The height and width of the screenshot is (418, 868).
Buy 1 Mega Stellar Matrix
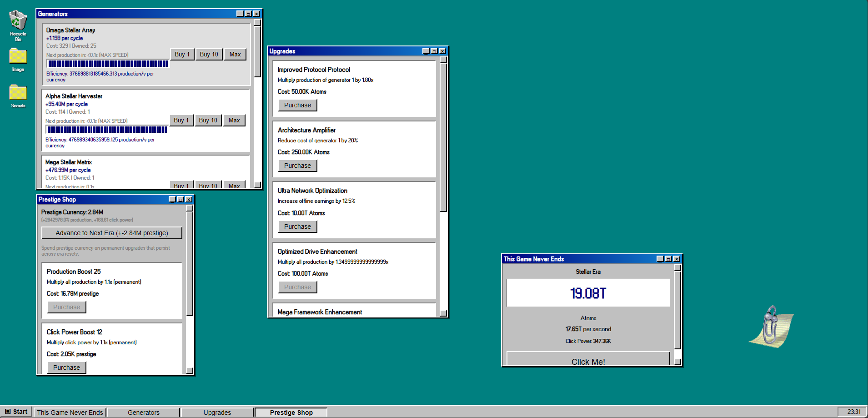(181, 185)
